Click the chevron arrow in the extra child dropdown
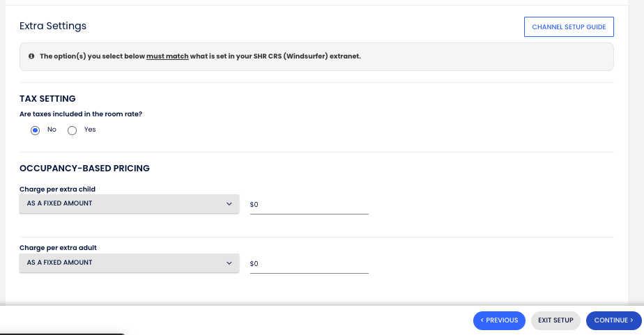The image size is (644, 335). 229,204
